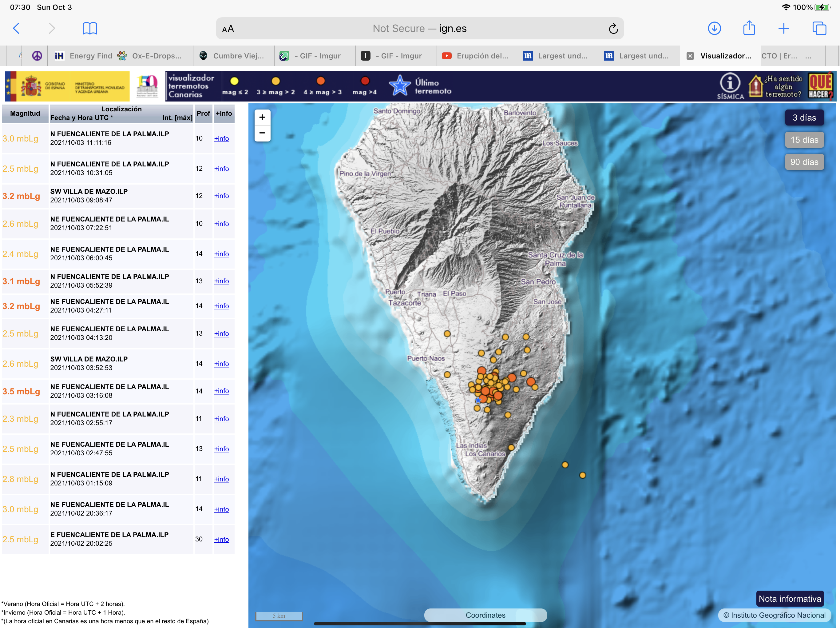The width and height of the screenshot is (840, 630).
Task: Click the Gobierno de España logo
Action: pos(67,86)
